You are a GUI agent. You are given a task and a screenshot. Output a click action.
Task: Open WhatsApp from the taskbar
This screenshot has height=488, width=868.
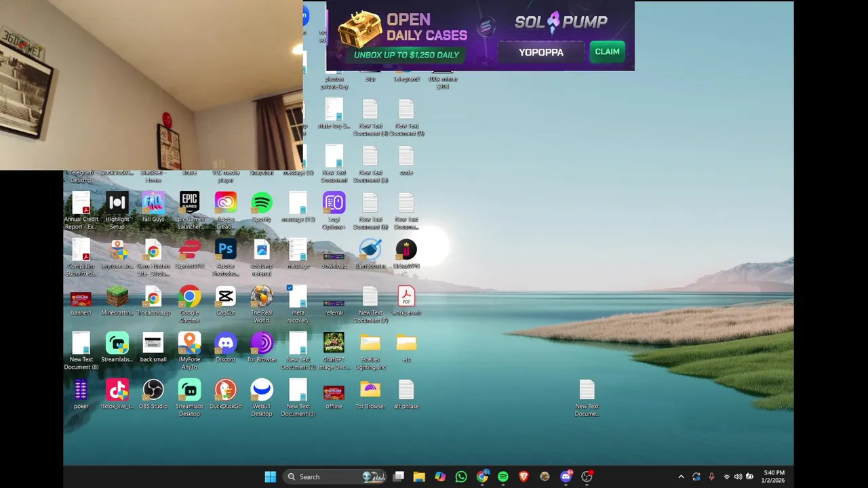[461, 476]
